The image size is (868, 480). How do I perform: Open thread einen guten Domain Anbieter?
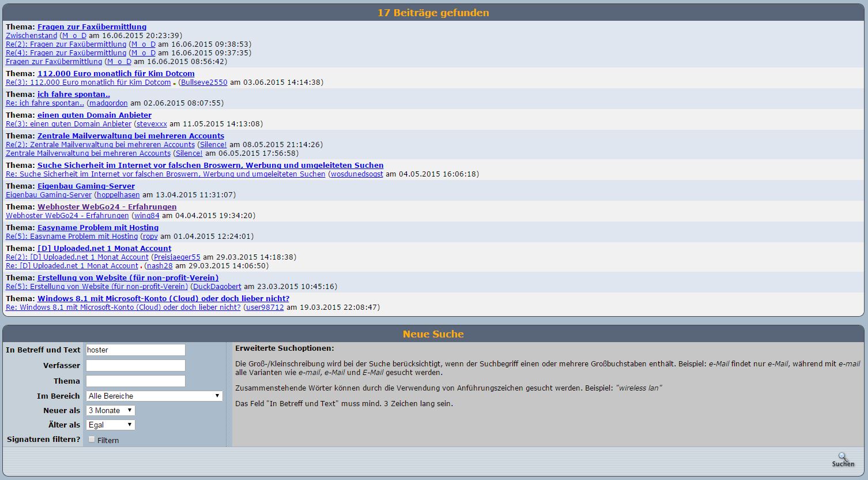pos(95,115)
